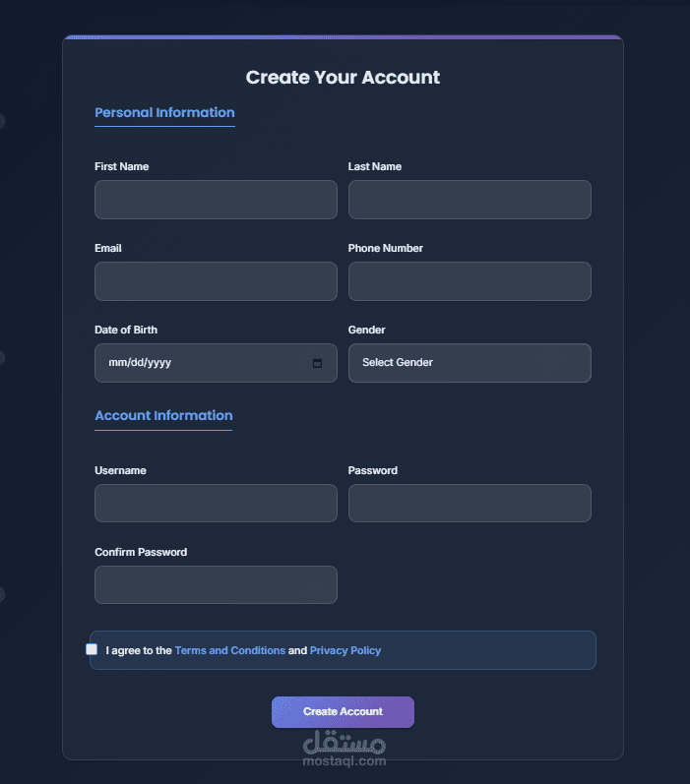
Task: Focus the Username input box
Action: 216,504
